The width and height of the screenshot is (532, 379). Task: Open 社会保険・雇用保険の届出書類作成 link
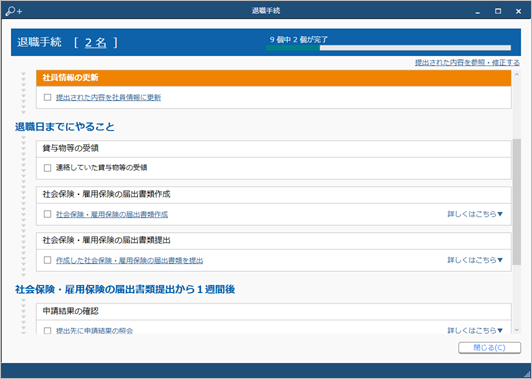pyautogui.click(x=112, y=214)
